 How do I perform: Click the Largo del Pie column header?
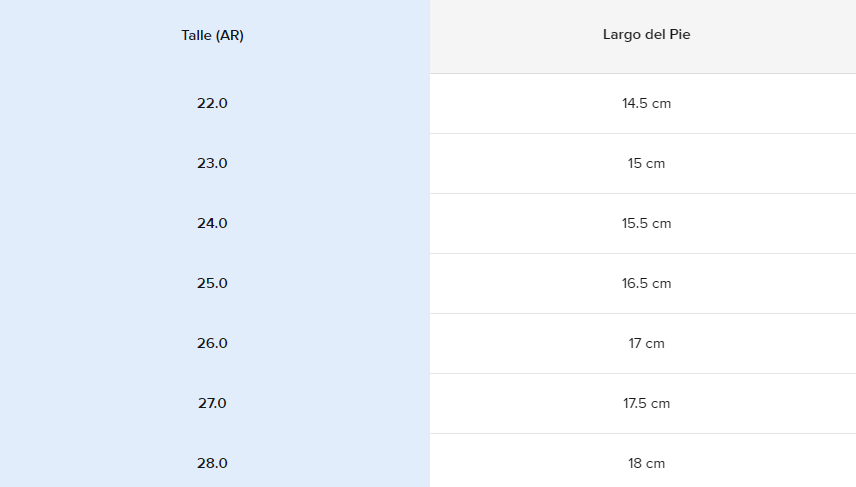[646, 35]
